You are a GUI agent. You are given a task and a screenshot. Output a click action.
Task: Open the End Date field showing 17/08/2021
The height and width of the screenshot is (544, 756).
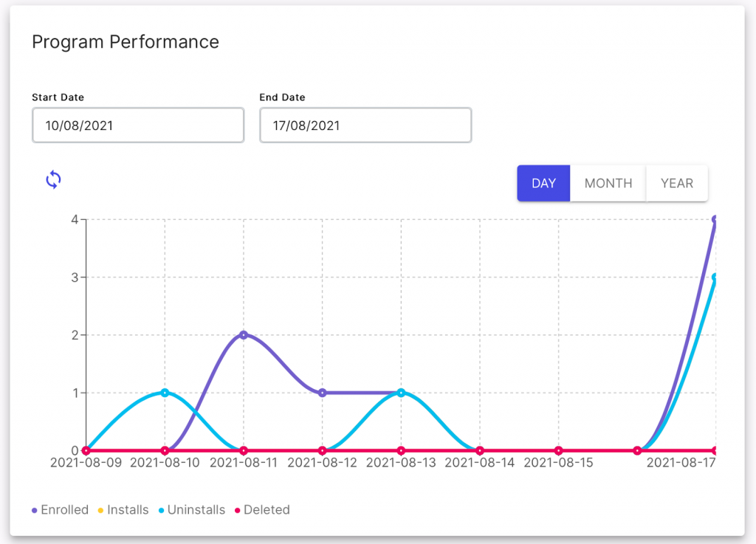365,125
